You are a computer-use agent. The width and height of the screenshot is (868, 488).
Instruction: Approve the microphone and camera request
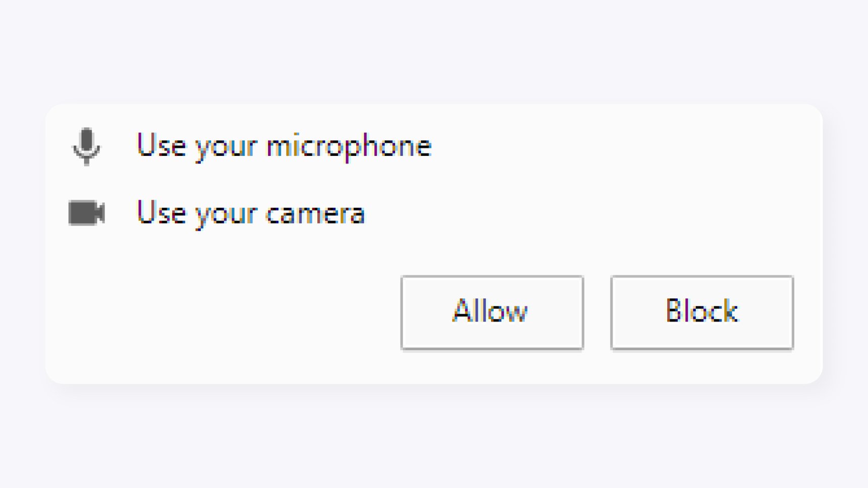coord(491,312)
